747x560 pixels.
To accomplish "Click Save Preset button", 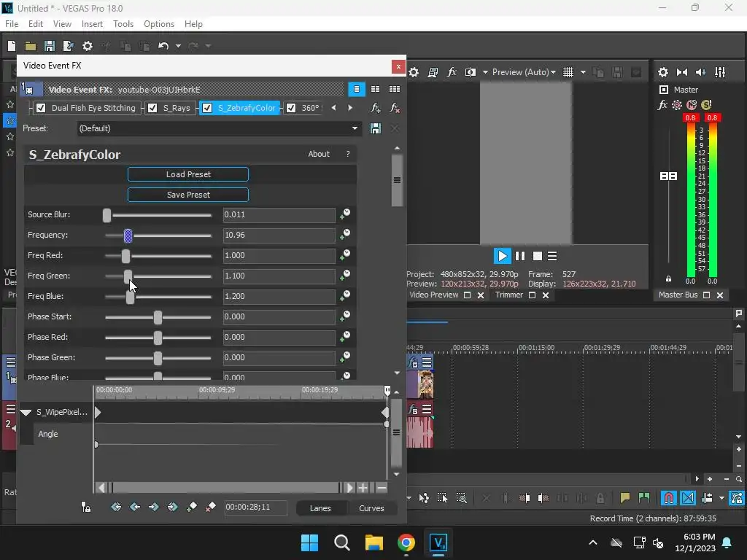I will coord(188,195).
